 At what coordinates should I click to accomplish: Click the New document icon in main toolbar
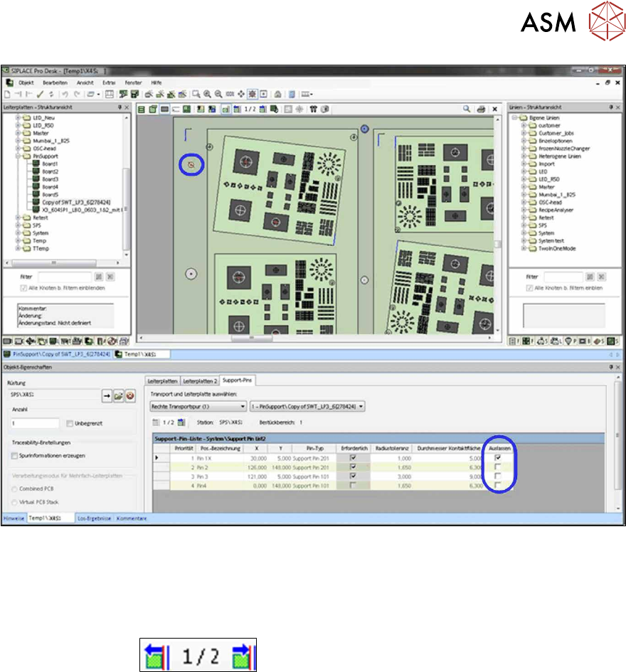tap(7, 94)
